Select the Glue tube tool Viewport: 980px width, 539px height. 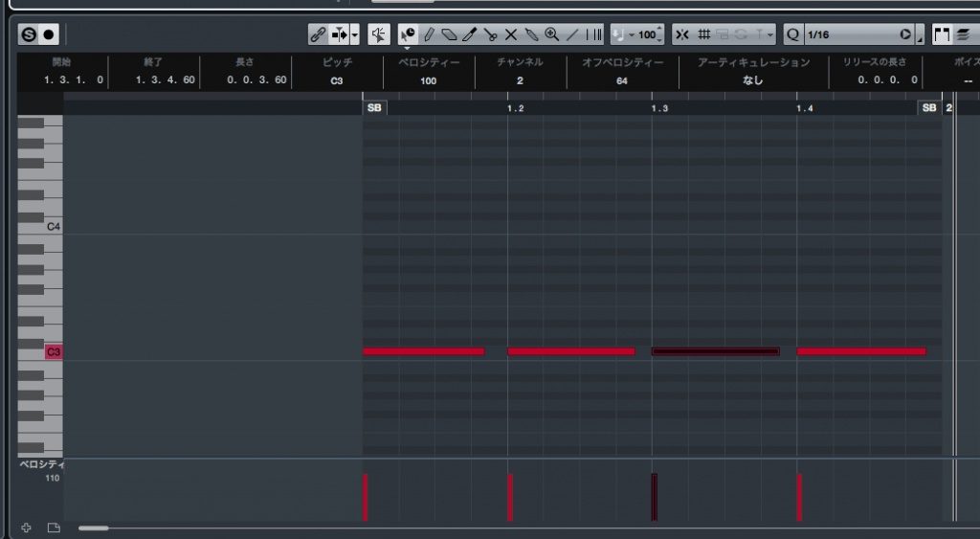[x=531, y=34]
